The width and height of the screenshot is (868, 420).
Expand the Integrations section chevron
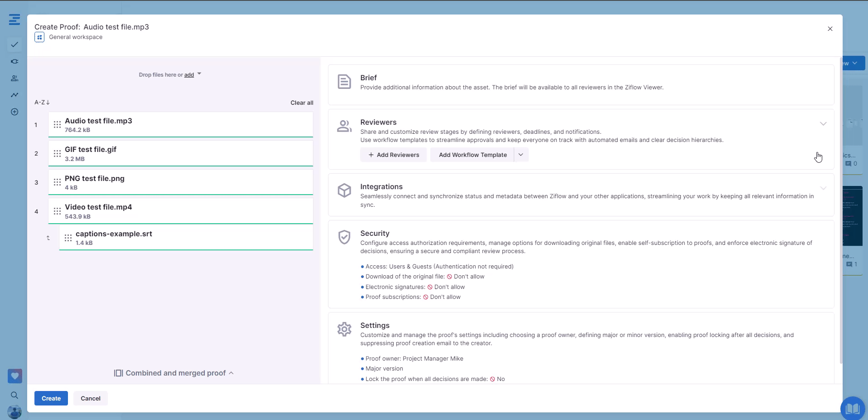(823, 188)
